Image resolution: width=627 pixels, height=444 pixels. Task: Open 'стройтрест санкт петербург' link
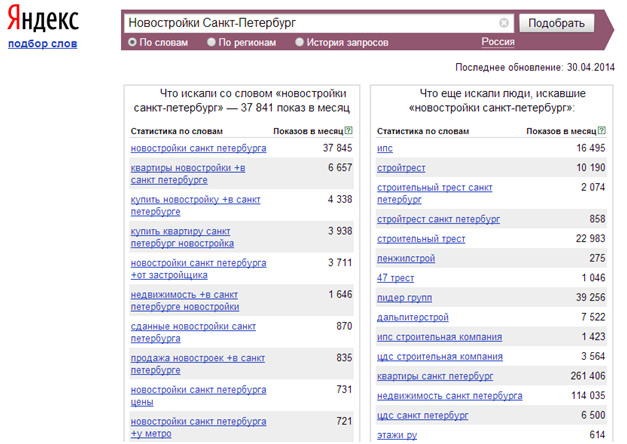point(438,219)
